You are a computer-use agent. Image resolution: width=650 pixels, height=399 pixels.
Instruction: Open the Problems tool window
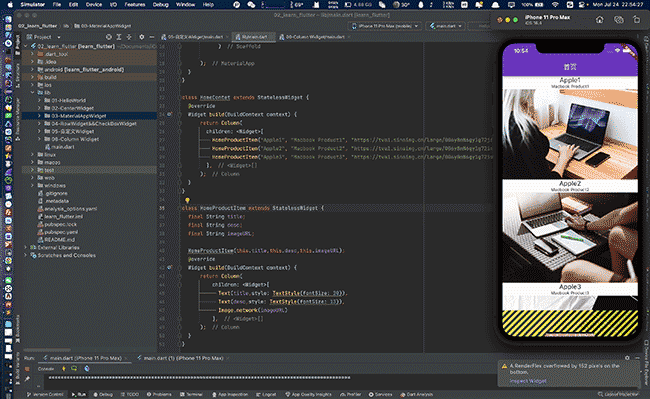(x=159, y=394)
